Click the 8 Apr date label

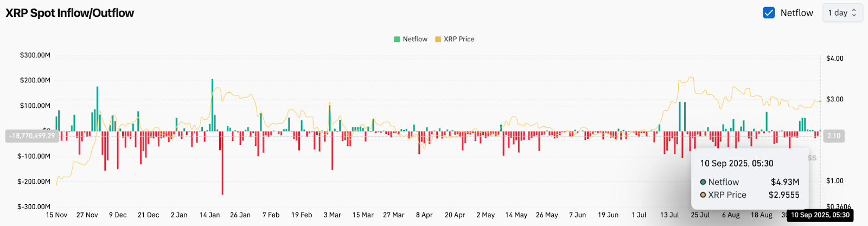[x=424, y=215]
